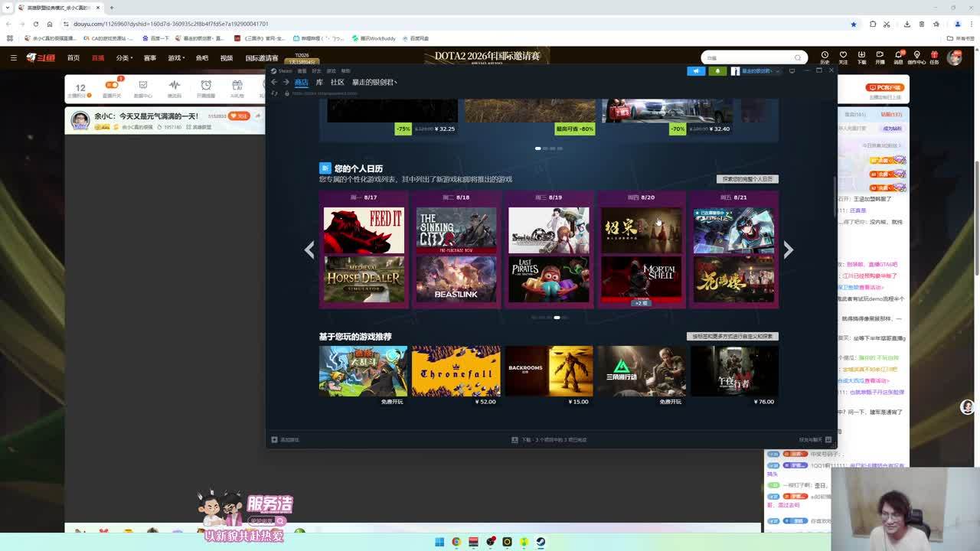Open Douyu streamer data center icon

(x=142, y=89)
